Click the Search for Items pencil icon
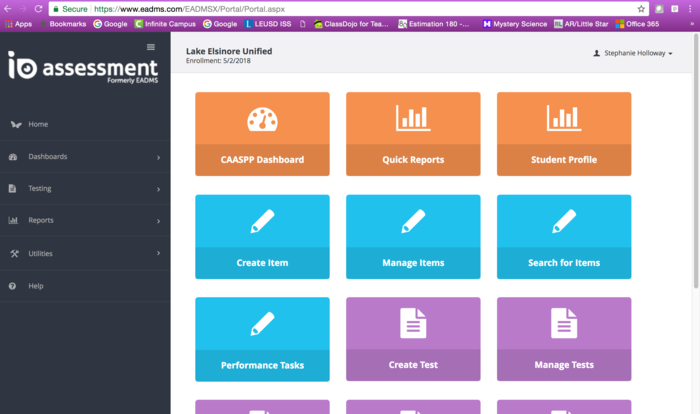 point(564,221)
